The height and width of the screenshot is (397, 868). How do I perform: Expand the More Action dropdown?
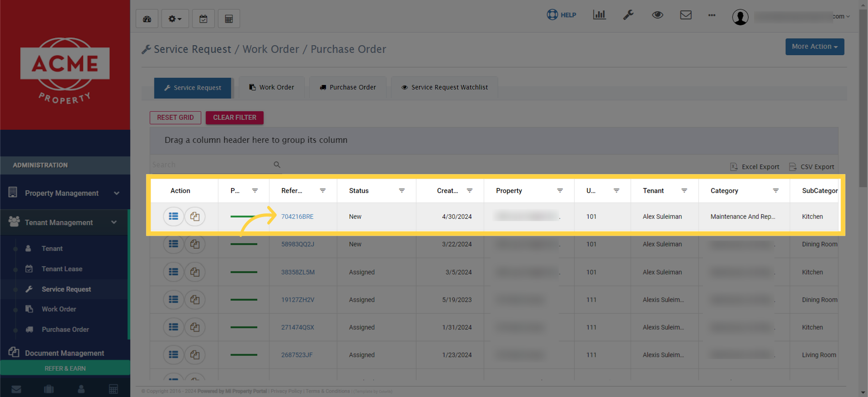tap(814, 47)
